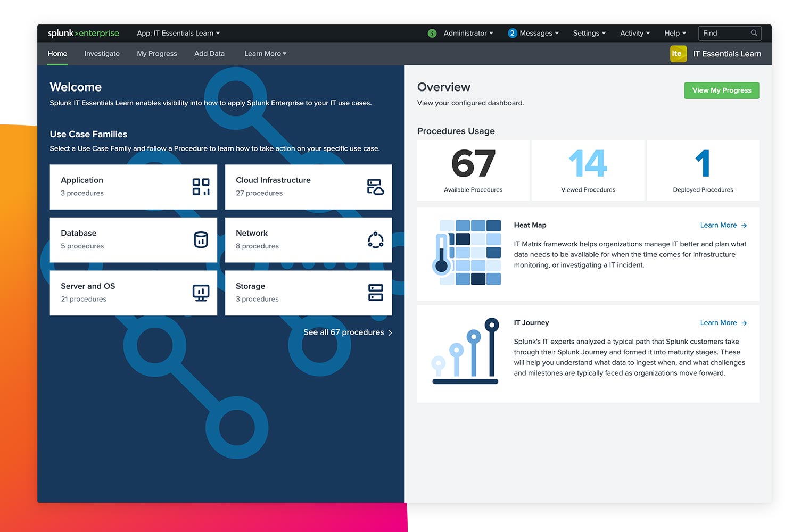Click the Network circular nodes icon
Viewport: 809px width, 532px height.
376,240
